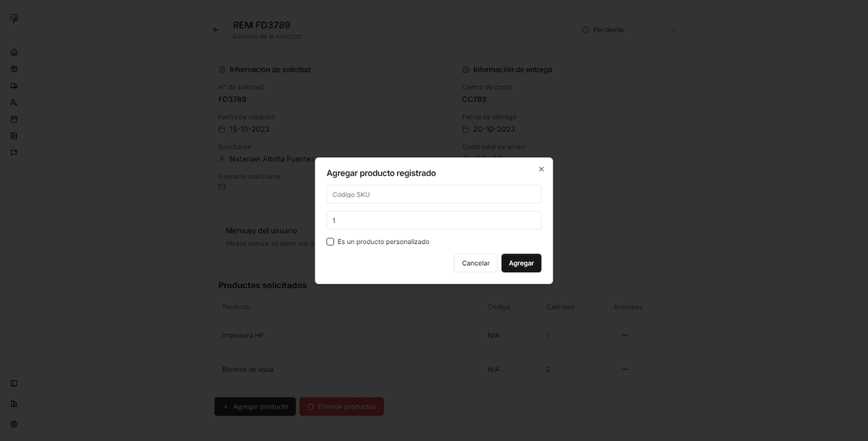Click the user search icon in sidebar
The width and height of the screenshot is (868, 441).
tap(14, 102)
